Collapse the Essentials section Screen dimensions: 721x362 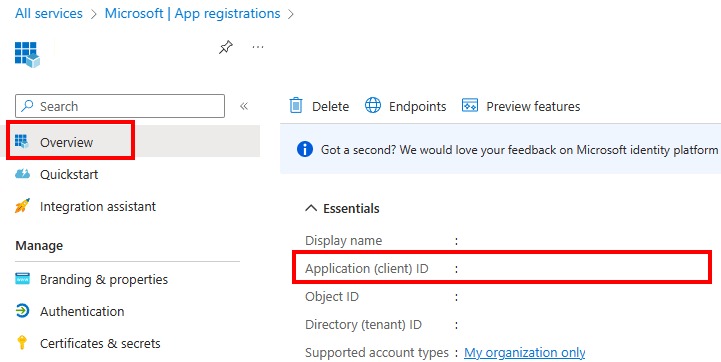tap(342, 208)
